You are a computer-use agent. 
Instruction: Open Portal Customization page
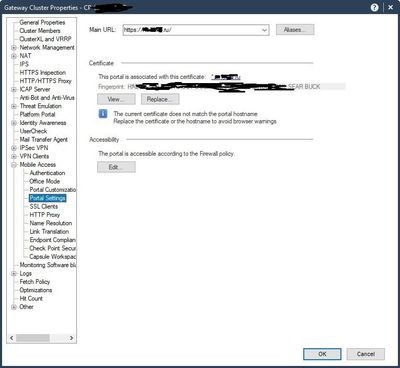(52, 190)
